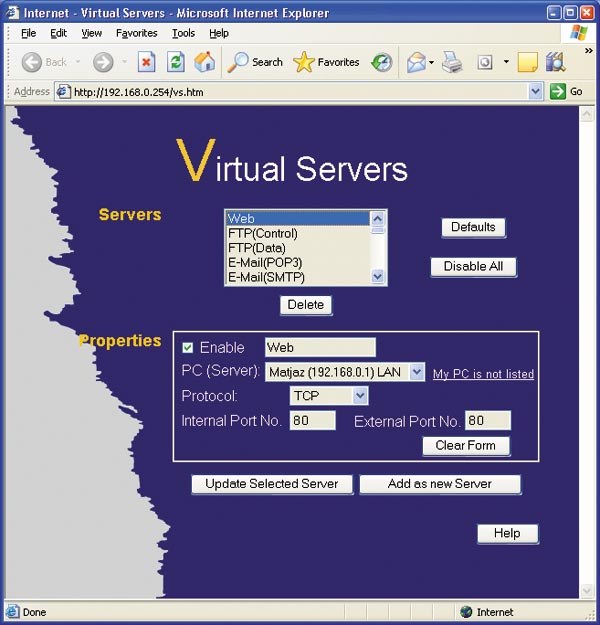
Task: Click the page icon in the Address bar
Action: pos(63,92)
